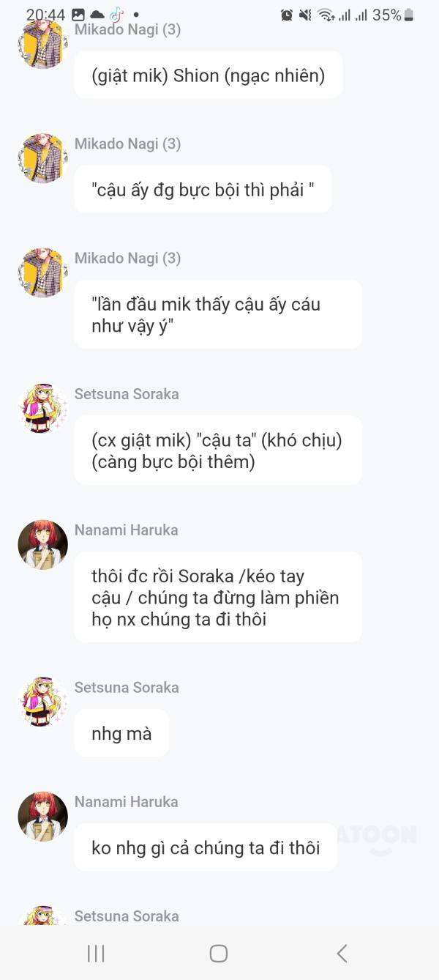The width and height of the screenshot is (439, 980).
Task: Tap the Android home button icon
Action: tap(218, 953)
